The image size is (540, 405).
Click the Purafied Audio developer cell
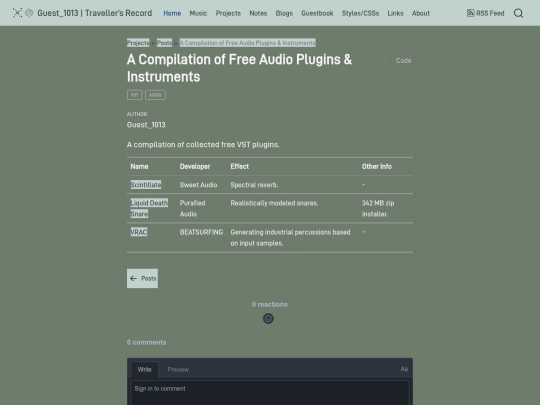tap(192, 208)
